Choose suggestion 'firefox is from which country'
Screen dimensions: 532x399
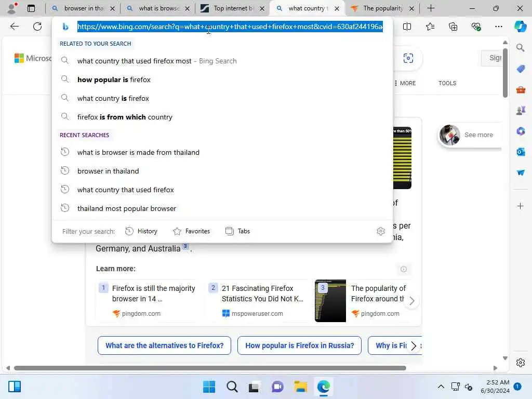point(222,117)
